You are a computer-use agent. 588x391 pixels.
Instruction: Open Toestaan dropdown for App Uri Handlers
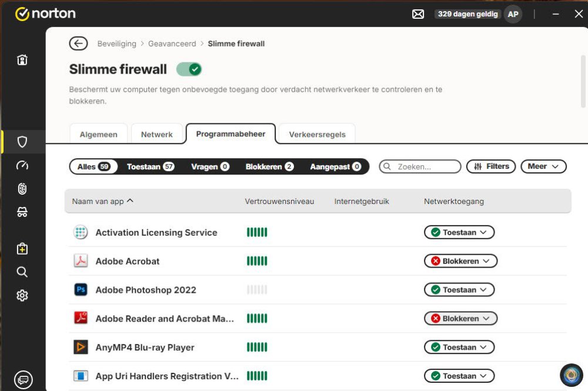pos(459,376)
